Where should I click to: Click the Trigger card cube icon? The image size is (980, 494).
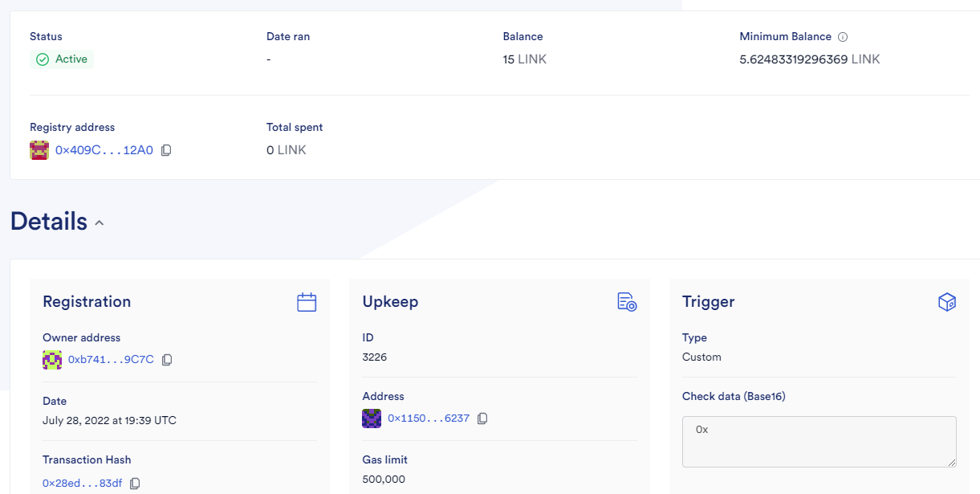(x=947, y=302)
